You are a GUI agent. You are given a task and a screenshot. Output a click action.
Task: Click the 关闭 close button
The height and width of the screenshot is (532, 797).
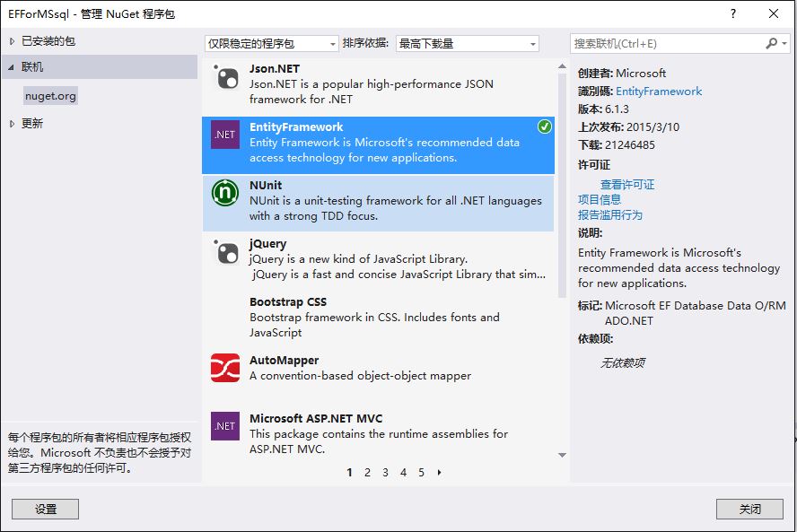click(x=749, y=510)
